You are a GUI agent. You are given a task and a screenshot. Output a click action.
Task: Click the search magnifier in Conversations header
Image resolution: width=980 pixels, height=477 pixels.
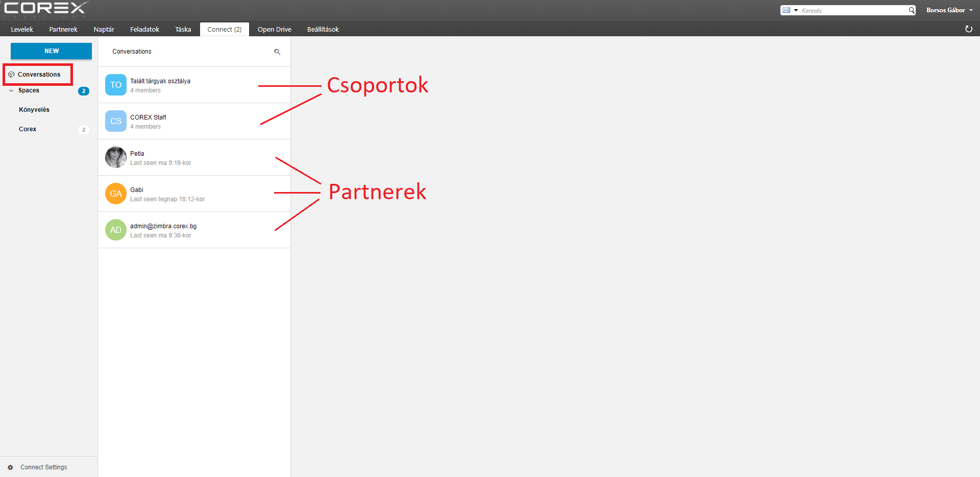(x=277, y=52)
